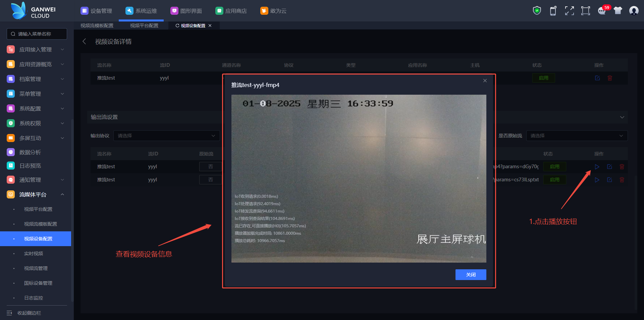Click the video preview in the dialog
Image resolution: width=644 pixels, height=320 pixels.
(x=359, y=179)
